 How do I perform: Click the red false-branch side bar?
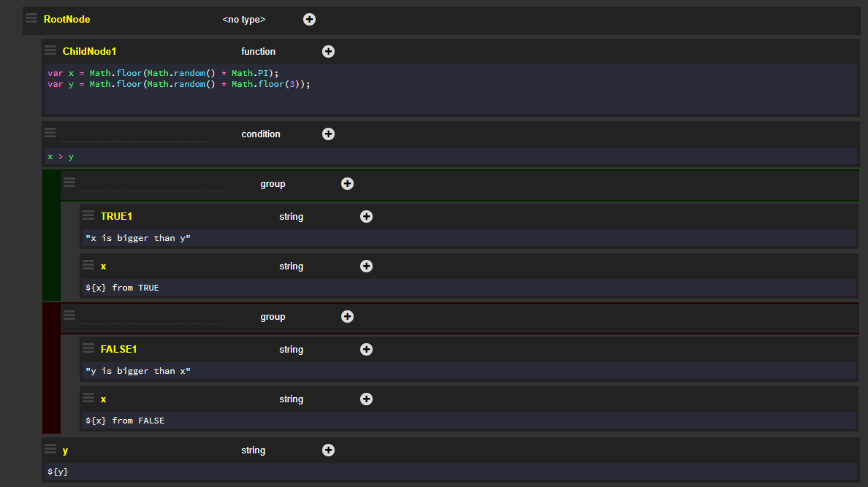point(51,368)
